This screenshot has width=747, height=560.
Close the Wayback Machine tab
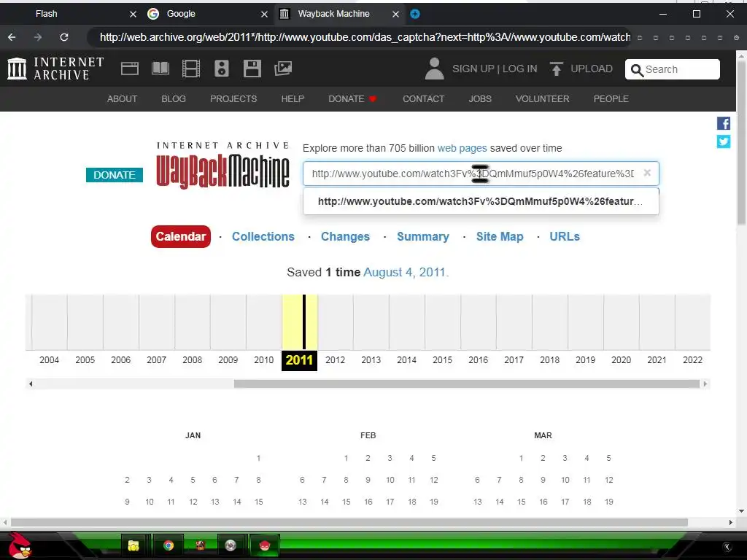coord(395,15)
